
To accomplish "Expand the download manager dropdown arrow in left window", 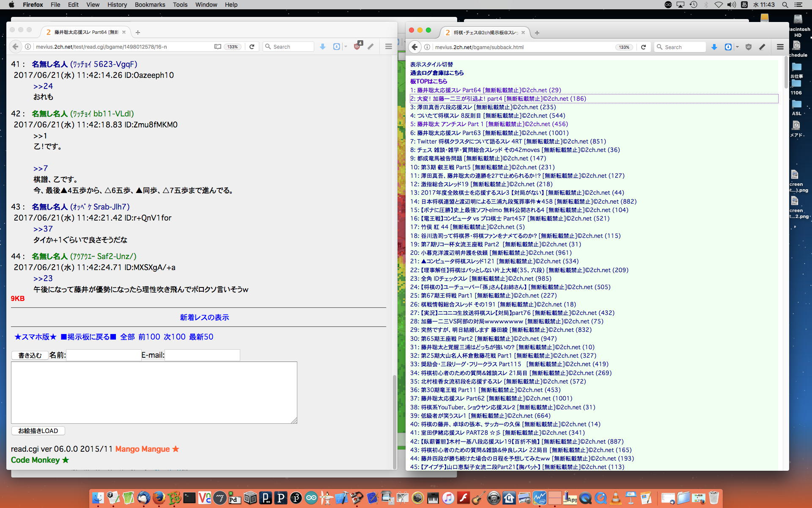I will (x=346, y=47).
